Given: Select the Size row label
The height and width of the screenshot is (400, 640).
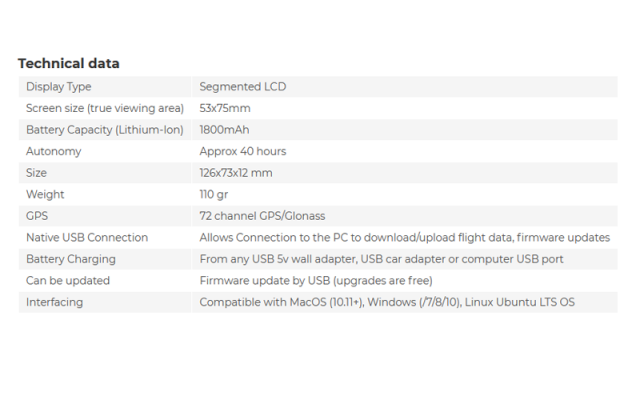Looking at the screenshot, I should point(36,173).
